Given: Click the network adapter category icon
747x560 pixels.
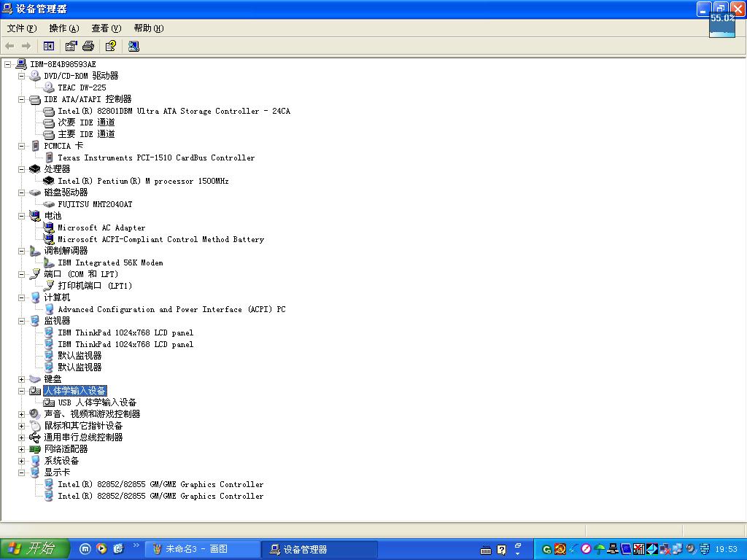Looking at the screenshot, I should point(35,449).
